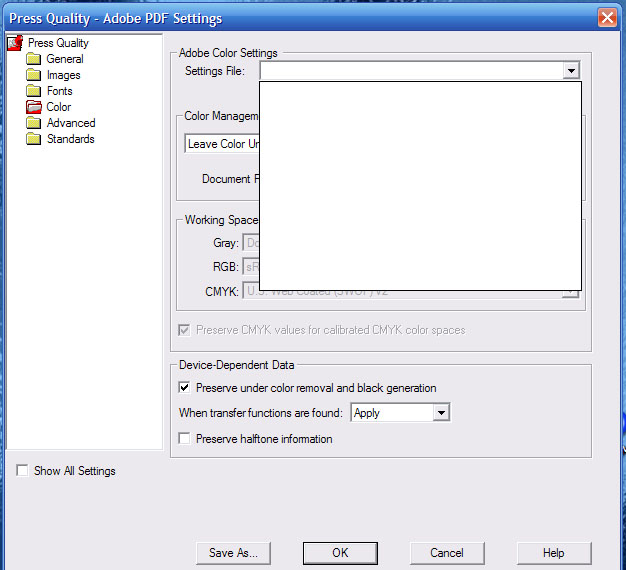Select the Color settings label
Viewport: 626px width, 570px height.
[x=59, y=107]
